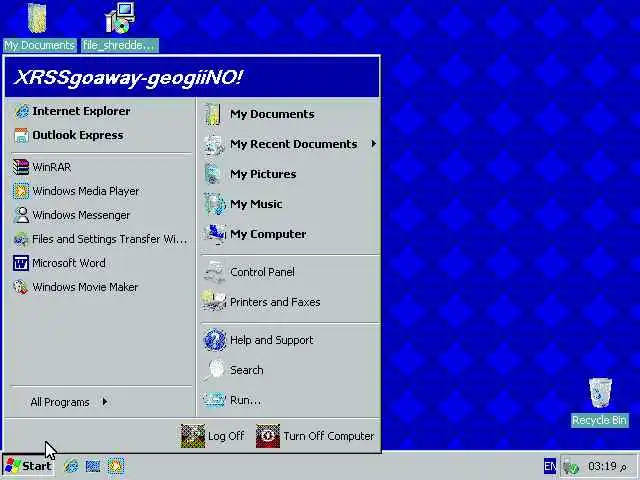
Task: Click the Log Off button
Action: [213, 436]
